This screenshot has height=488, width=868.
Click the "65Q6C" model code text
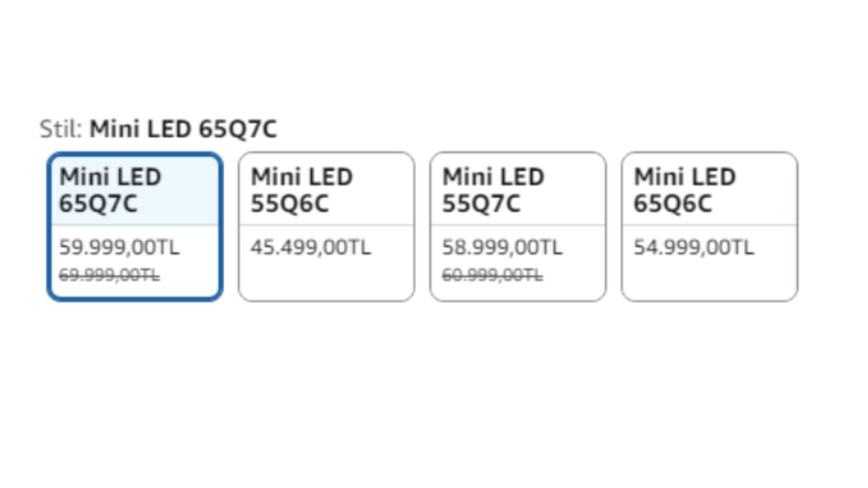point(672,203)
